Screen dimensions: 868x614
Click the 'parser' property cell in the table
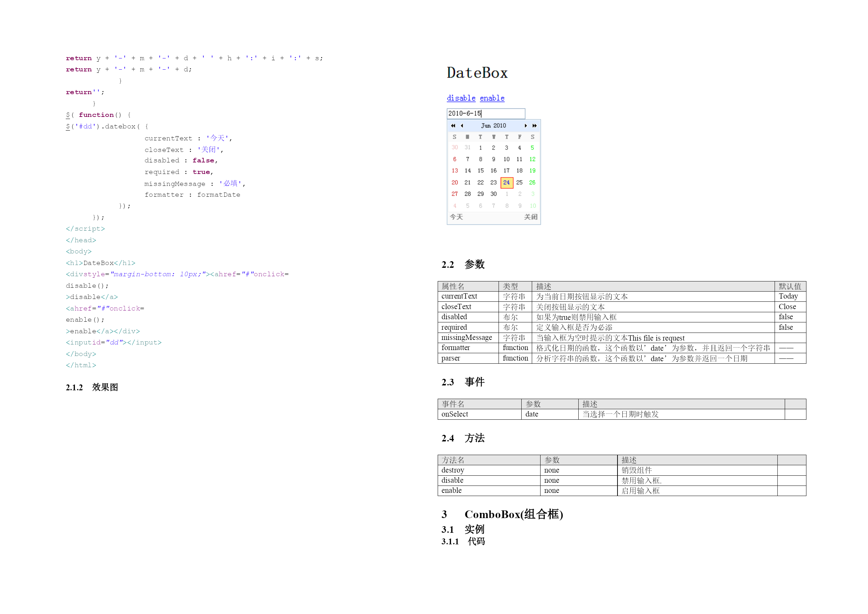tap(468, 358)
